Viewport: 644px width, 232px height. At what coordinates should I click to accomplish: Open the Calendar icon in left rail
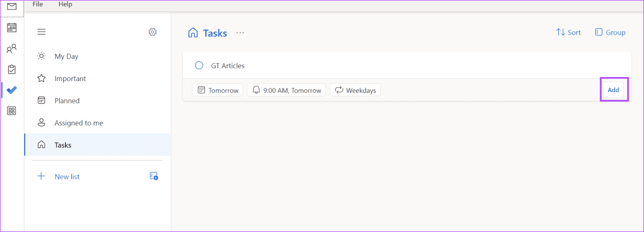[x=12, y=28]
